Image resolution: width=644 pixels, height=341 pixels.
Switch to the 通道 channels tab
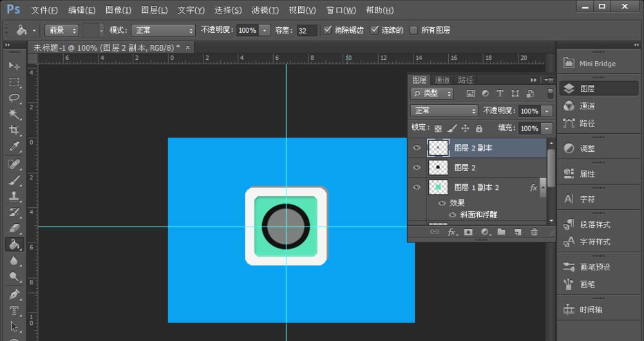point(442,80)
